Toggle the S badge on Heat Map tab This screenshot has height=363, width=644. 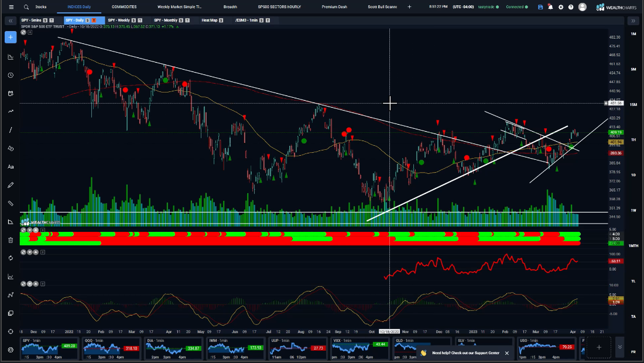pos(221,20)
